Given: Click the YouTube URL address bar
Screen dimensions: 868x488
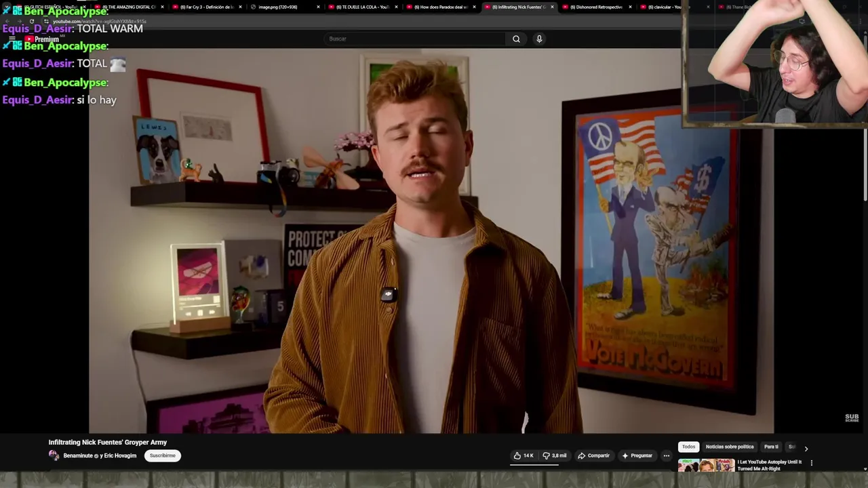Looking at the screenshot, I should pos(99,21).
